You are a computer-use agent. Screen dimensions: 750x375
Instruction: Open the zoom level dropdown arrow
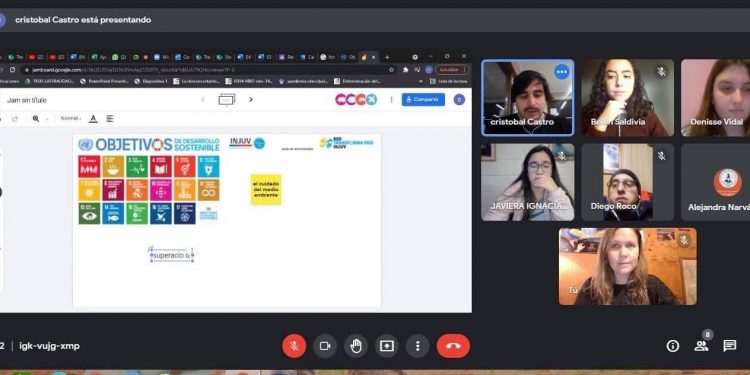click(47, 119)
